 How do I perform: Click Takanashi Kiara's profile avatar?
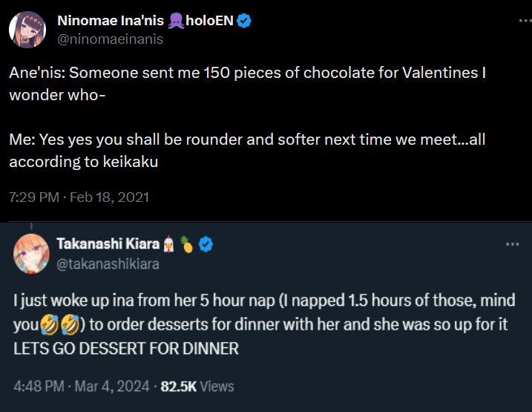(30, 253)
